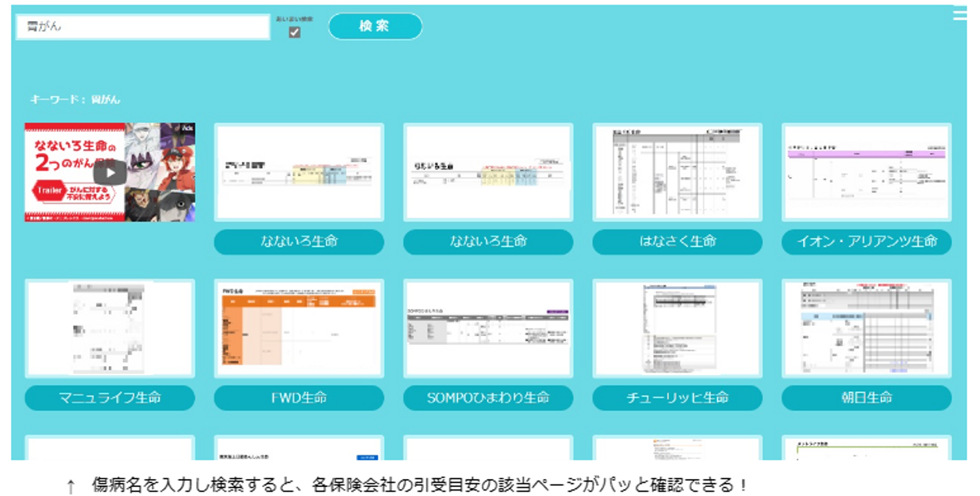Toggle the あいまい検索 checkbox
Viewport: 980px width, 496px height.
coord(295,32)
